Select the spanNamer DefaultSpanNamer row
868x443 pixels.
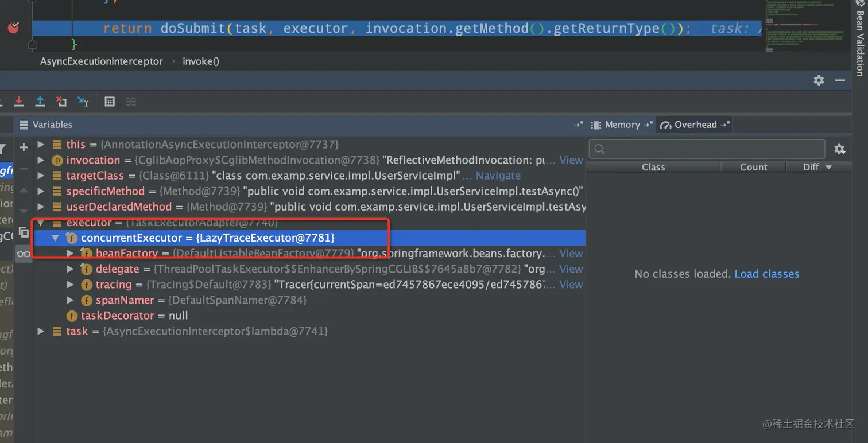[311, 300]
